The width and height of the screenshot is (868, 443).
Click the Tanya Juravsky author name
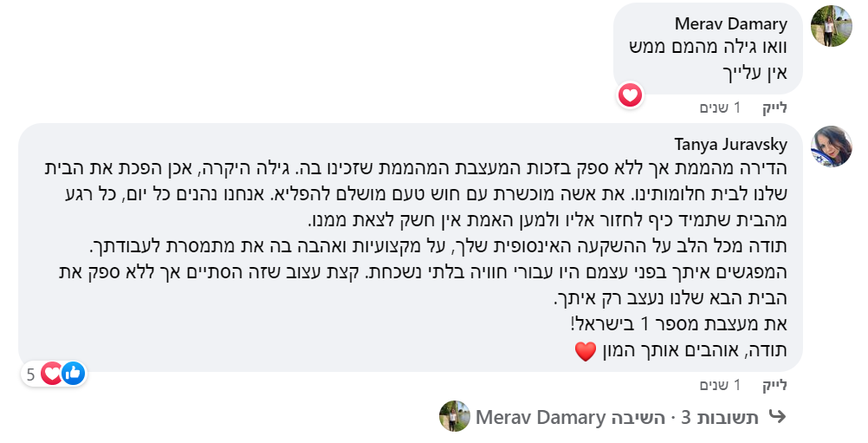coord(733,143)
